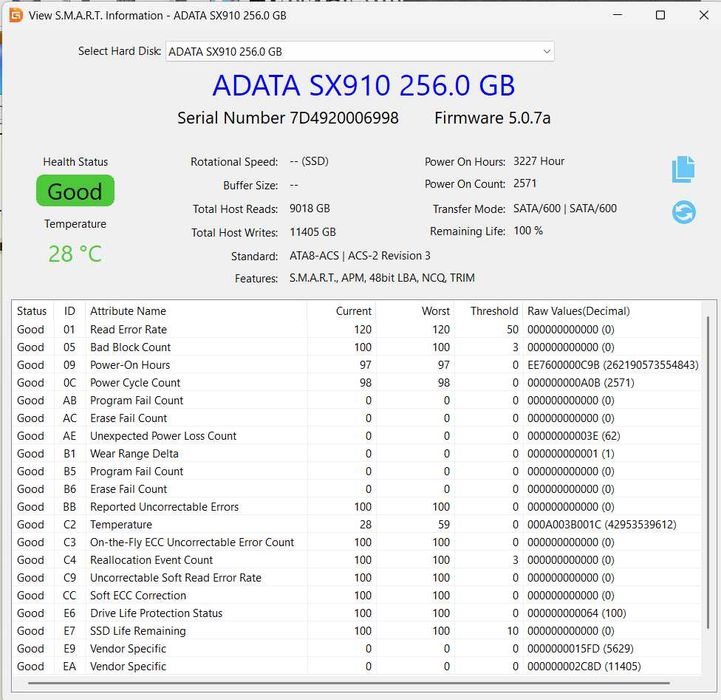Image resolution: width=721 pixels, height=700 pixels.
Task: Select the E9 Vendor Specific row
Action: tap(357, 648)
